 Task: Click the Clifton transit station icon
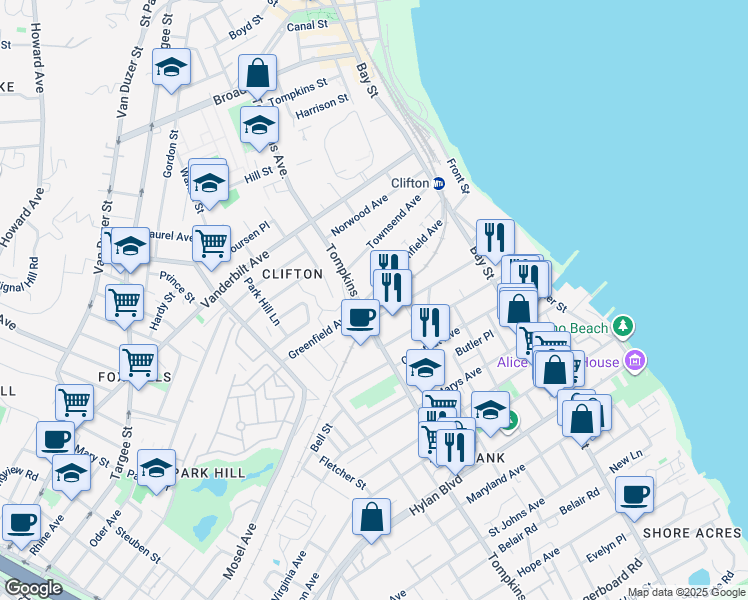click(438, 183)
